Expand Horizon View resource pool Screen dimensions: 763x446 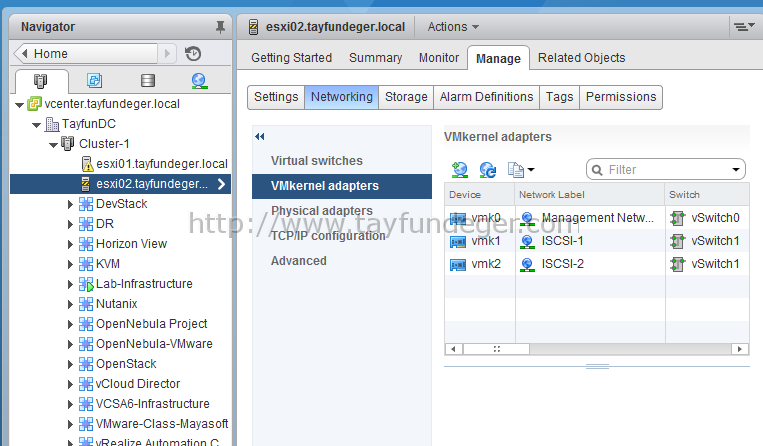pyautogui.click(x=70, y=244)
